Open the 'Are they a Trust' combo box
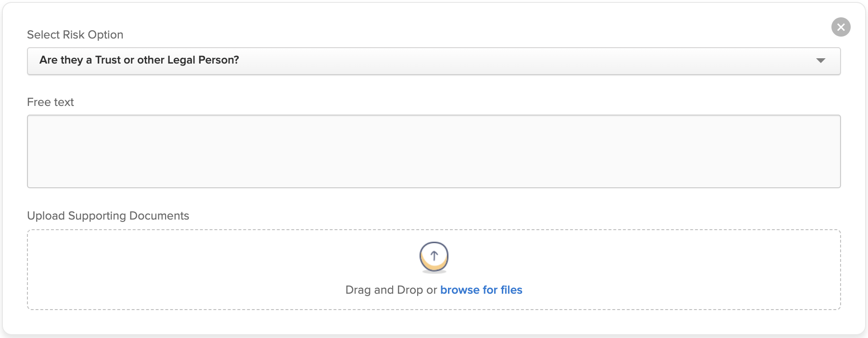This screenshot has width=868, height=338. coord(434,61)
